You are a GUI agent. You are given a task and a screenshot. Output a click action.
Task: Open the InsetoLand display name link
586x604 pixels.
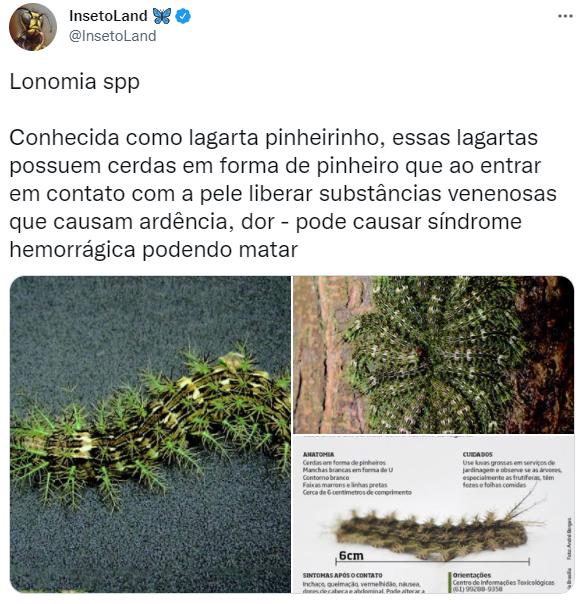coord(108,16)
